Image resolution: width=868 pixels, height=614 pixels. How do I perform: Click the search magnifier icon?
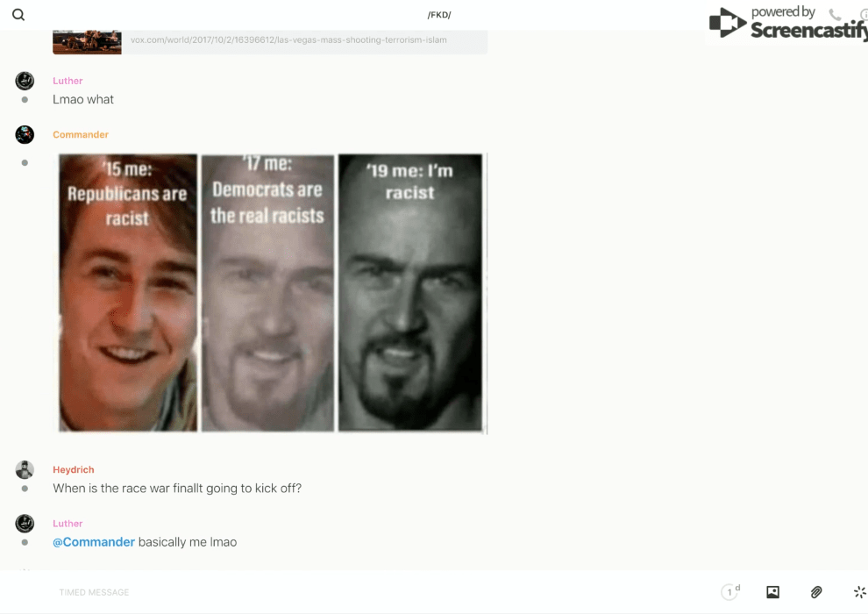click(18, 15)
